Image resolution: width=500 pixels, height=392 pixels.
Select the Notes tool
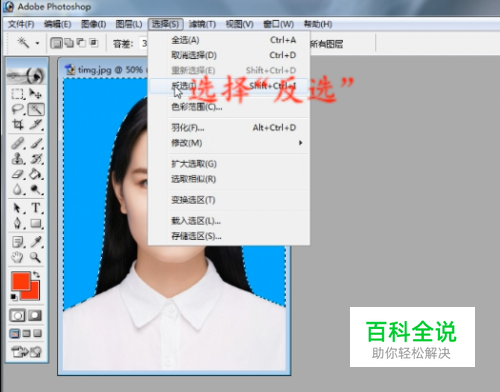(18, 242)
